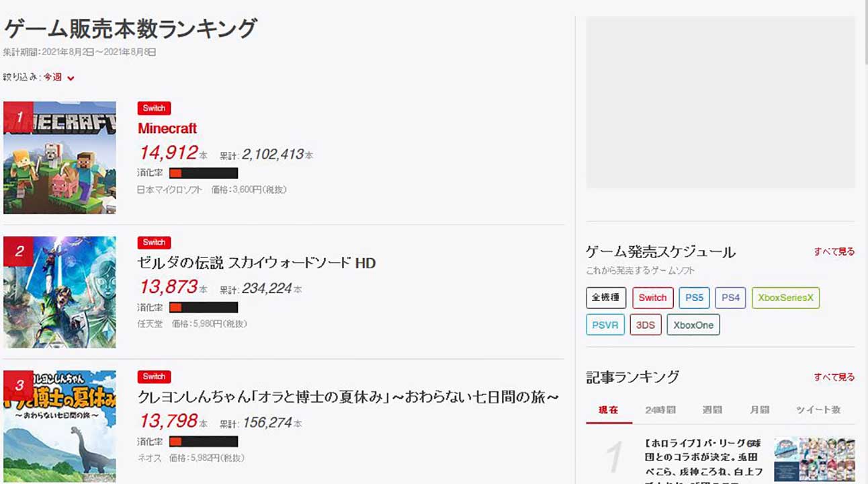Open the 月間 ranking tab

click(760, 409)
